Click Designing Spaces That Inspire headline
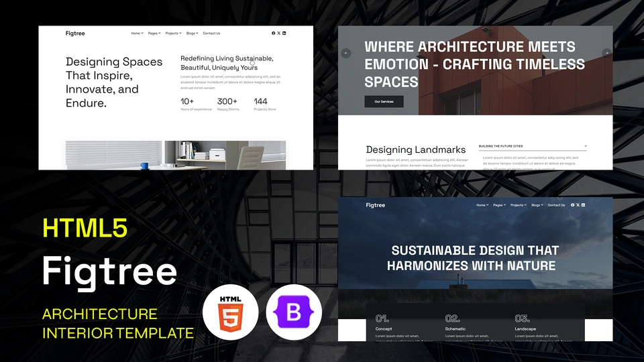Screen dimensions: 644x362 (114, 82)
